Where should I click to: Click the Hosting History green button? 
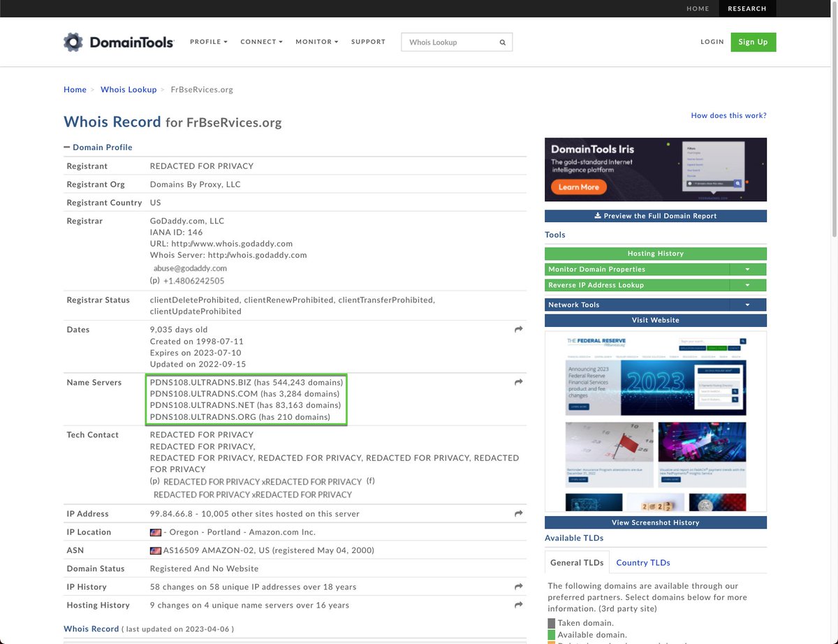pos(656,254)
